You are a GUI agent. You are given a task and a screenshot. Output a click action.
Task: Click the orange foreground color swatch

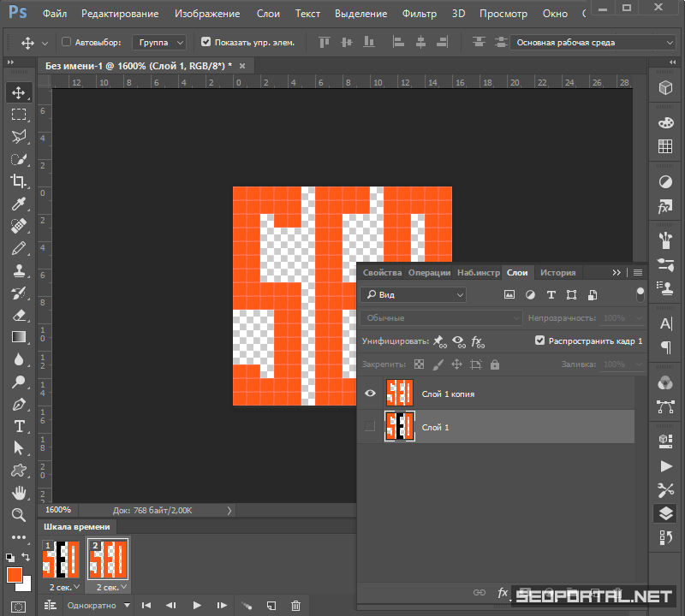15,575
